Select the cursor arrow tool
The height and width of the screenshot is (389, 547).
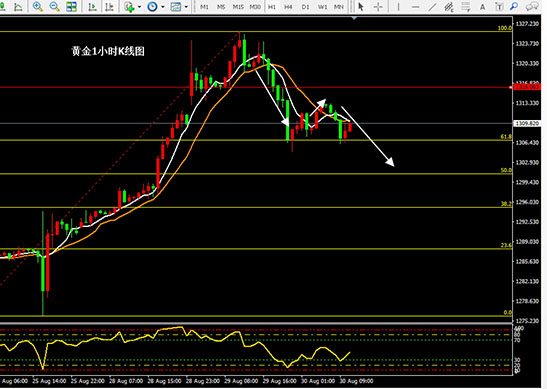[x=361, y=7]
